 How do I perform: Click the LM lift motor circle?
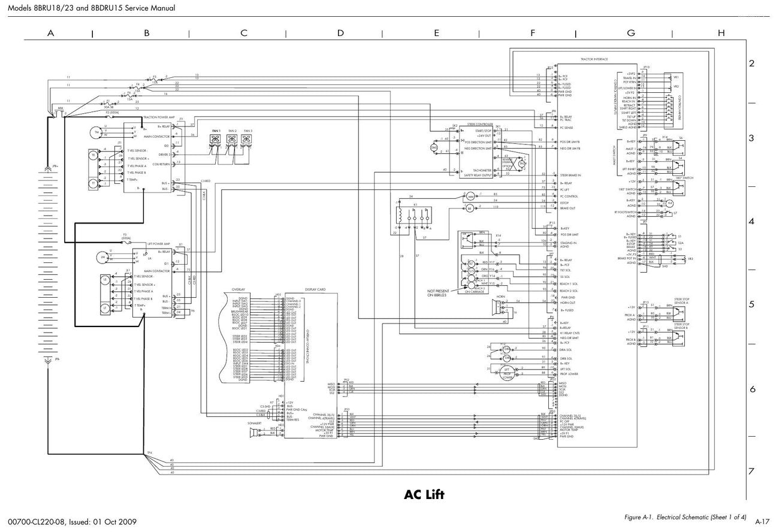coord(104,257)
